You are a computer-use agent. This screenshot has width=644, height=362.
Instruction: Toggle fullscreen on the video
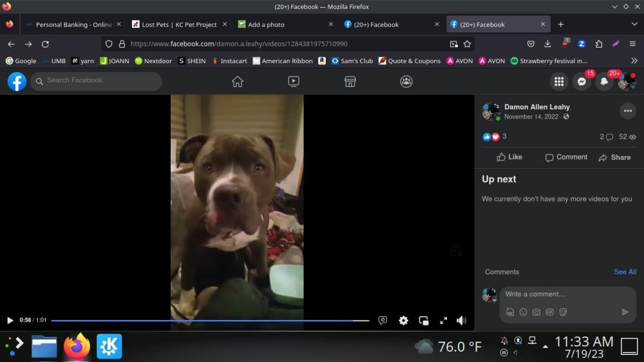[443, 320]
